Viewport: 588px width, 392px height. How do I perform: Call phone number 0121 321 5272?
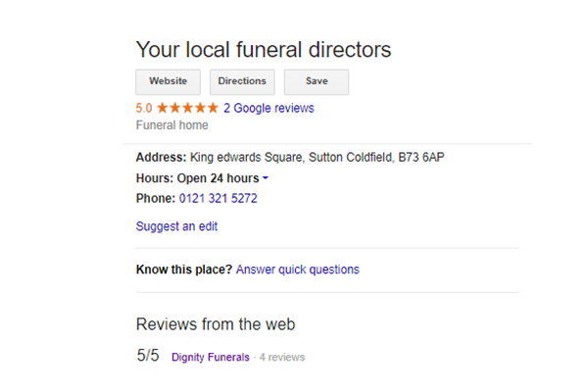click(x=219, y=198)
